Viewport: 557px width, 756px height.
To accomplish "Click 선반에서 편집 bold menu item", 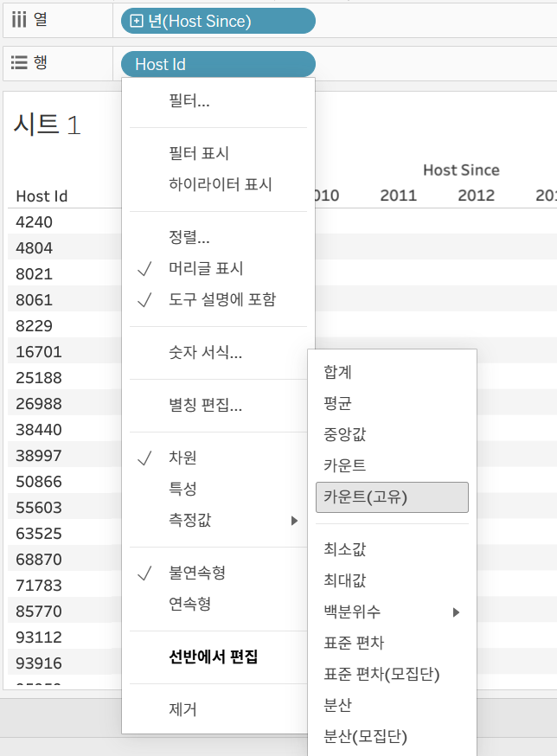I will click(x=213, y=657).
